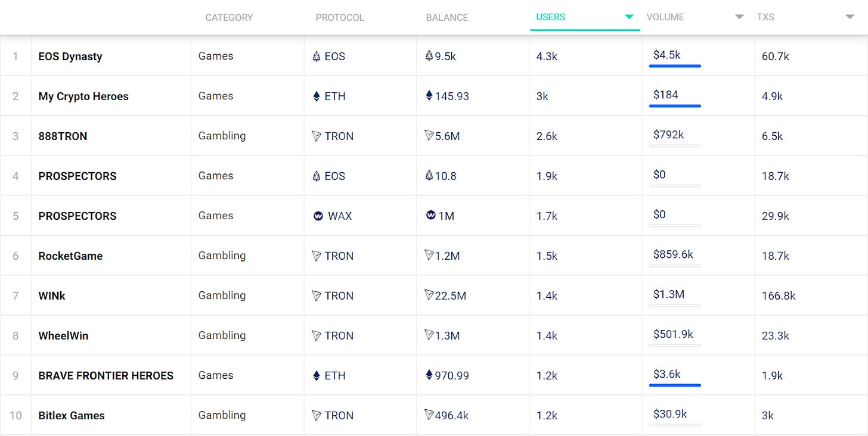Open the RocketGame dapp
868x436 pixels.
point(70,256)
